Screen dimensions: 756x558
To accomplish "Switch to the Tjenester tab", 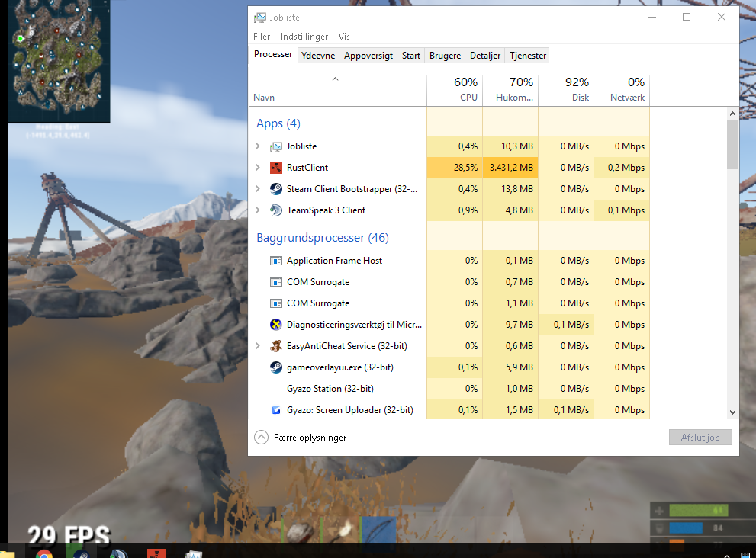I will pos(528,56).
